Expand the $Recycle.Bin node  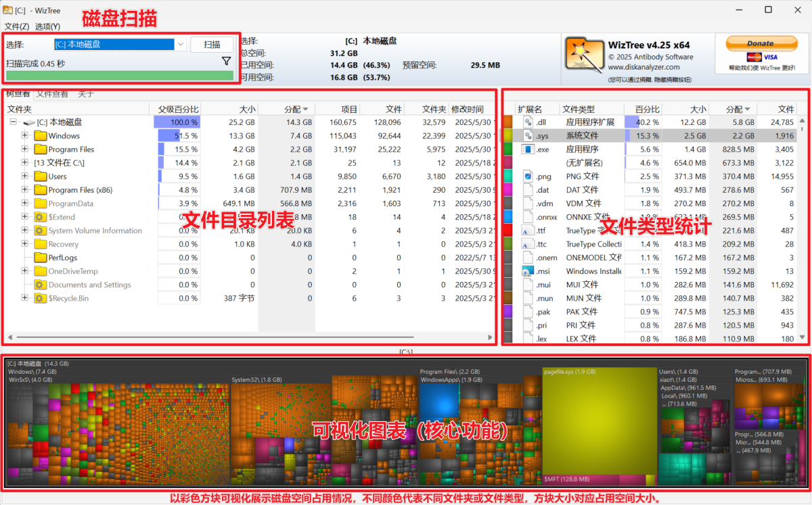pos(25,298)
